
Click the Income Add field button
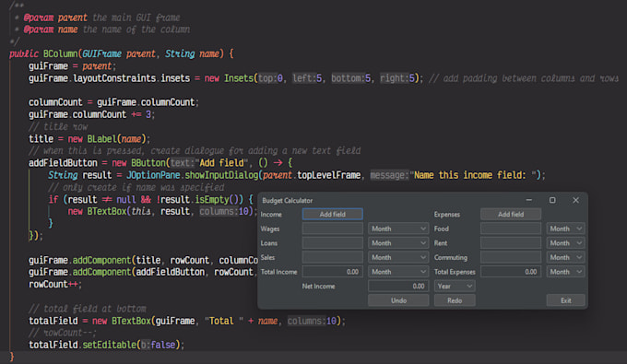[332, 214]
